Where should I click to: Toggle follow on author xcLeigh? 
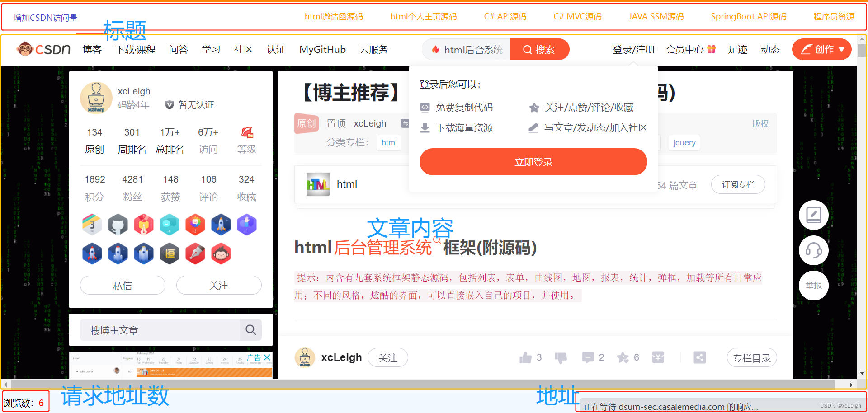click(x=387, y=357)
